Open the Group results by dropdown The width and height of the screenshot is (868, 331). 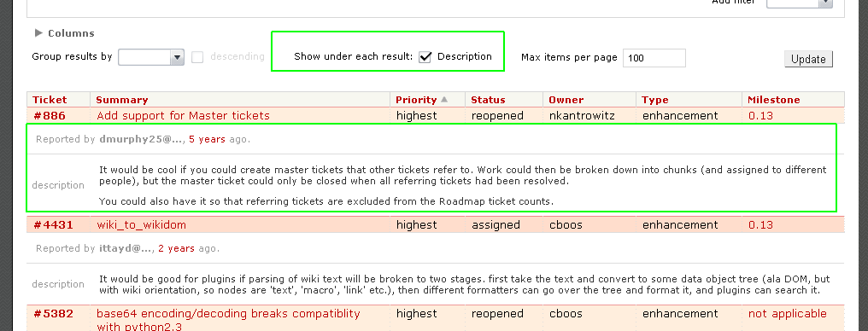click(151, 57)
